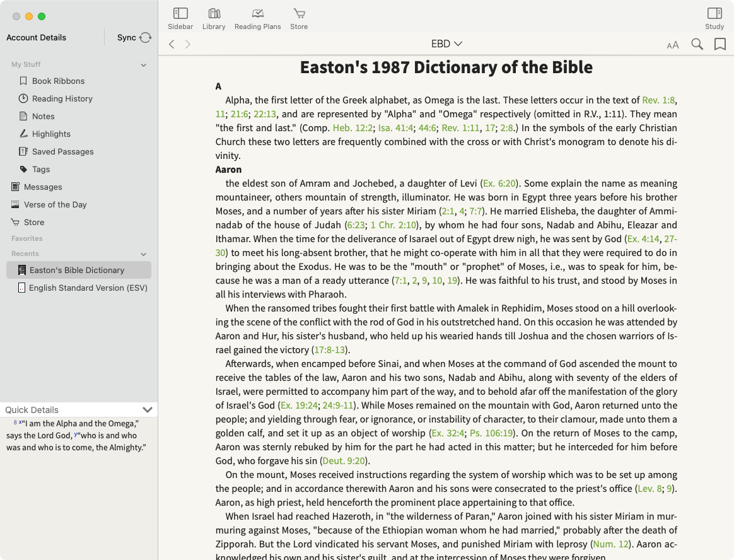Follow the 17:8-13 reference link
Viewport: 734px width, 560px height.
pyautogui.click(x=330, y=350)
